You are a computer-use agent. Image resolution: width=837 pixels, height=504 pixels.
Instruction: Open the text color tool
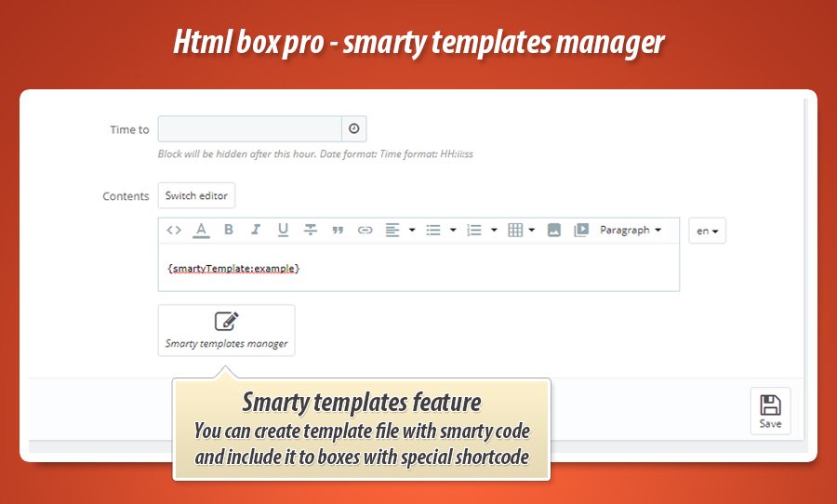[201, 230]
